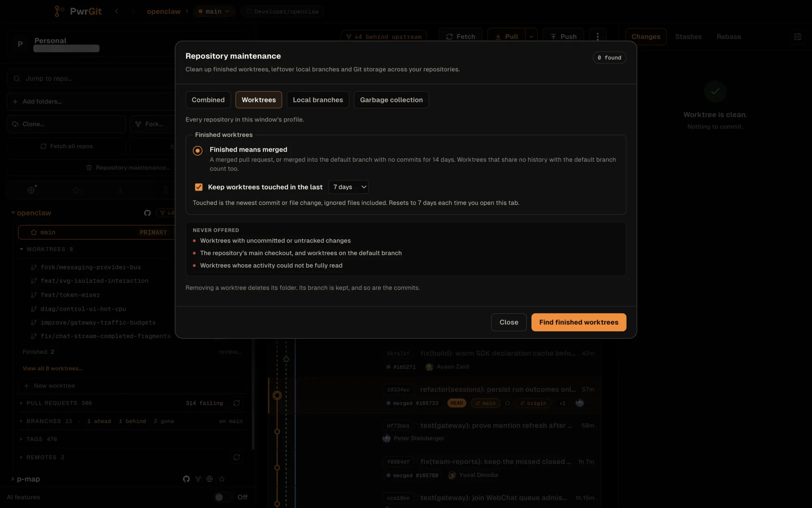This screenshot has width=812, height=508.
Task: Open the Stashes tab
Action: point(688,37)
